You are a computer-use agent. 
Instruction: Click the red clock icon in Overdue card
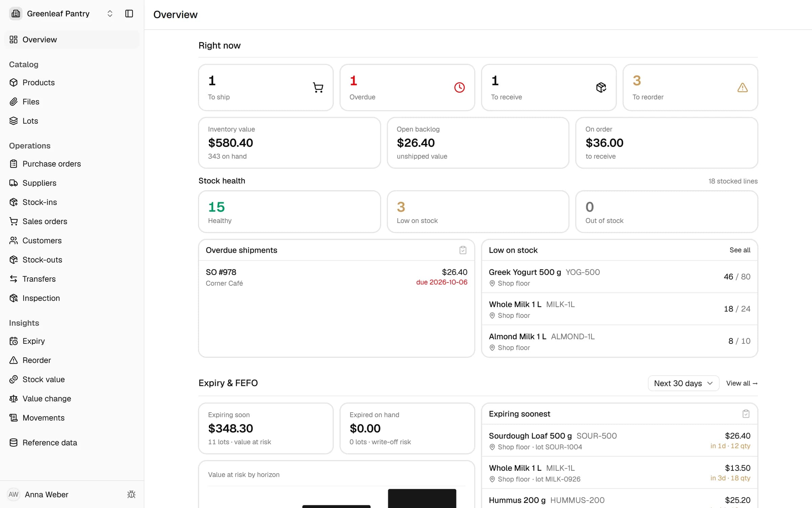pos(459,87)
